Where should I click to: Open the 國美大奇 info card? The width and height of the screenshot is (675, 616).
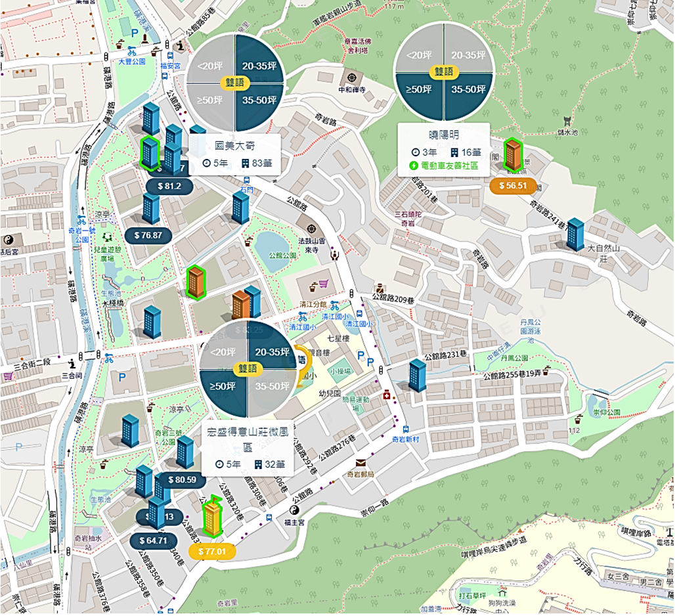pyautogui.click(x=235, y=154)
